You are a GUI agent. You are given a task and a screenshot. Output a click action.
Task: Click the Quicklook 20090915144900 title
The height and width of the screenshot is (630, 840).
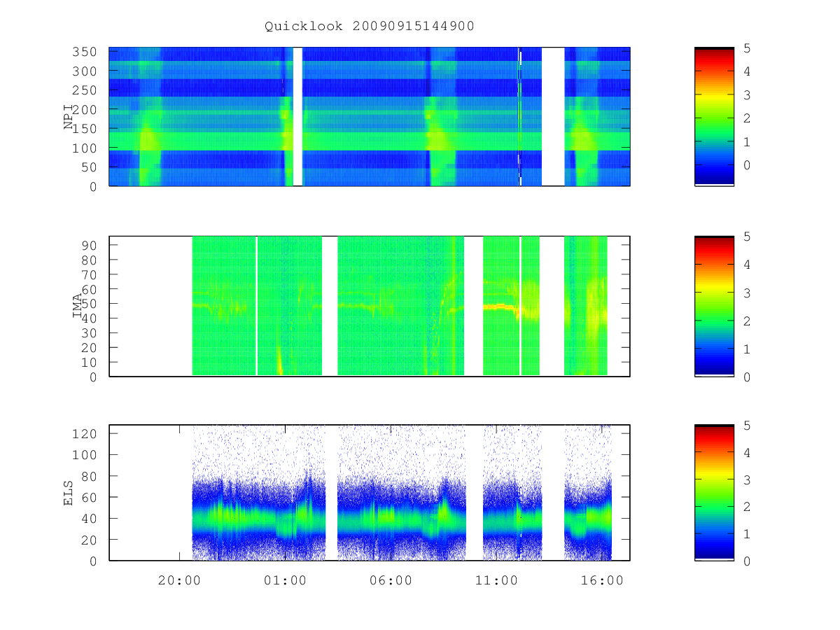pos(370,27)
